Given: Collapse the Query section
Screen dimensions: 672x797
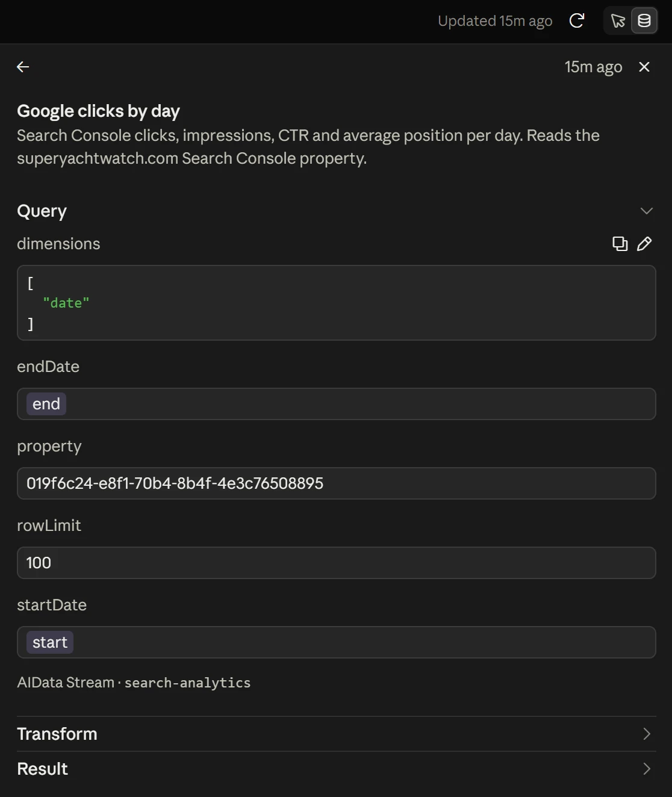Looking at the screenshot, I should 646,211.
